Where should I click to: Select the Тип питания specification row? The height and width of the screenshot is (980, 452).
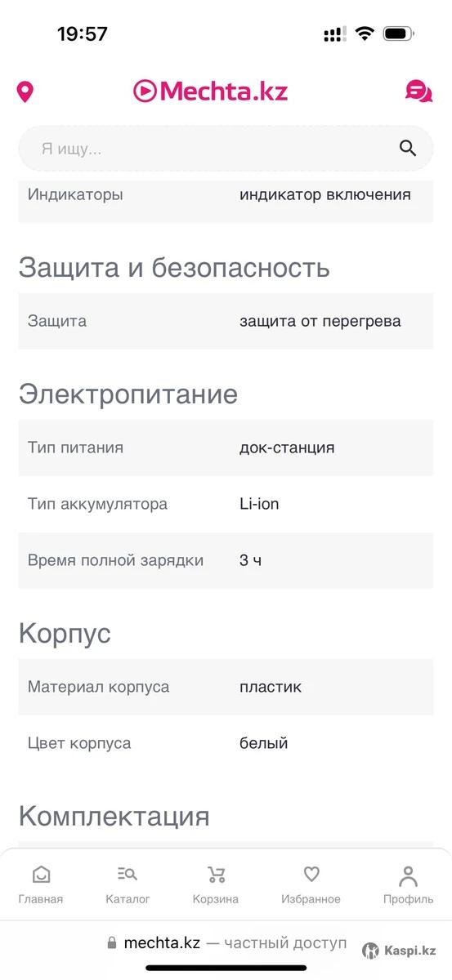pos(226,448)
